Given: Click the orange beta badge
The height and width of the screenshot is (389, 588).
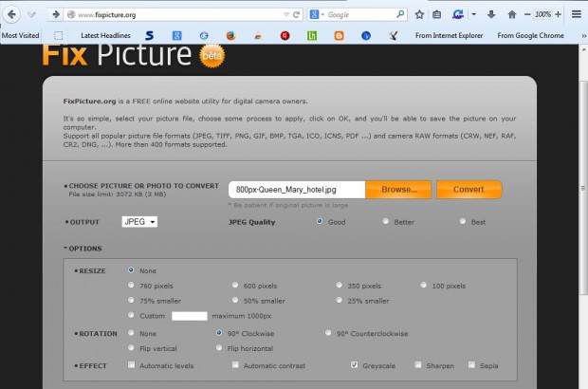Looking at the screenshot, I should pyautogui.click(x=211, y=56).
